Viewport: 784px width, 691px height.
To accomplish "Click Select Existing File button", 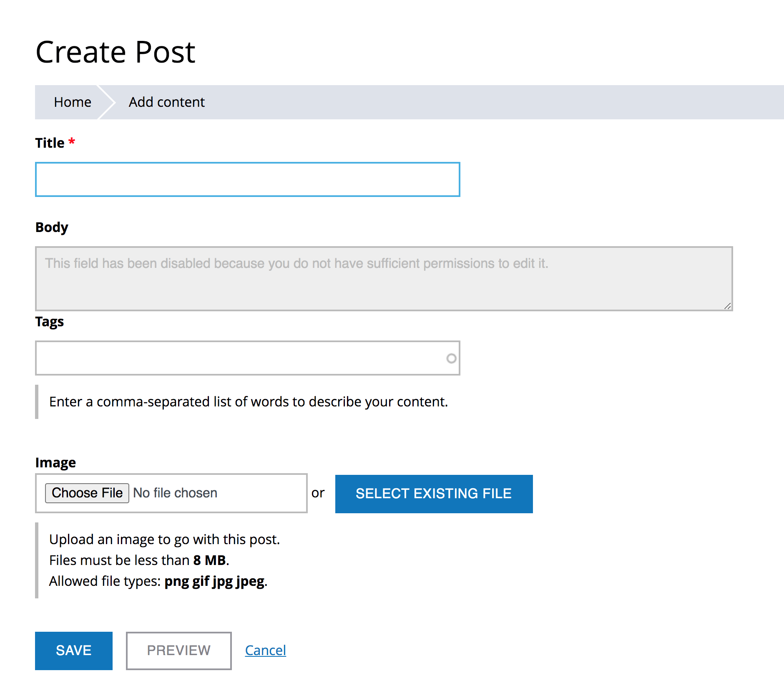I will 434,494.
